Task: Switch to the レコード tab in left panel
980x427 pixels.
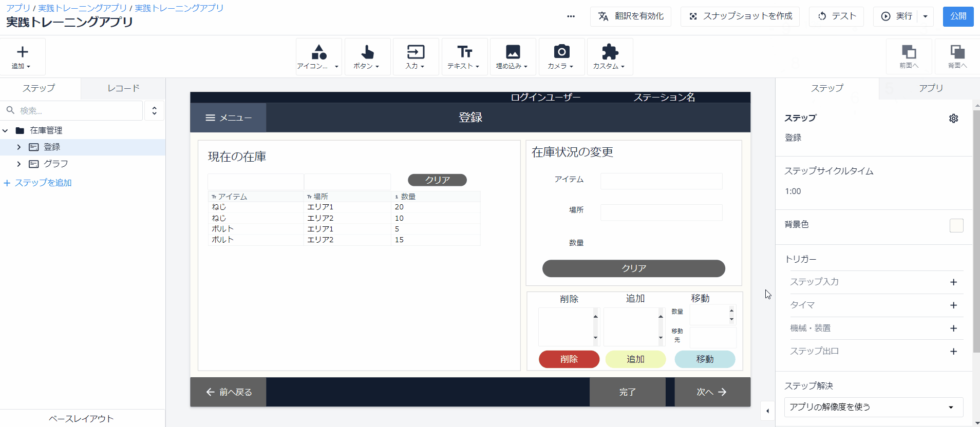Action: (123, 88)
